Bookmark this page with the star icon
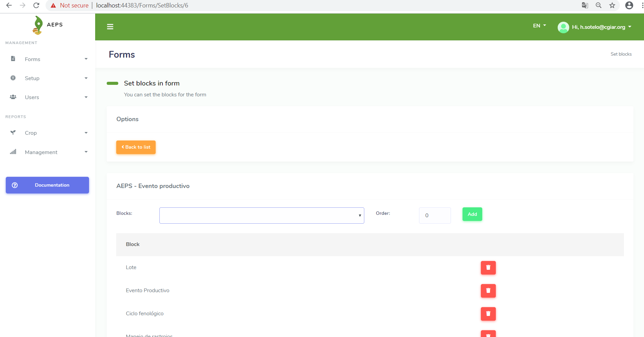 coord(612,5)
